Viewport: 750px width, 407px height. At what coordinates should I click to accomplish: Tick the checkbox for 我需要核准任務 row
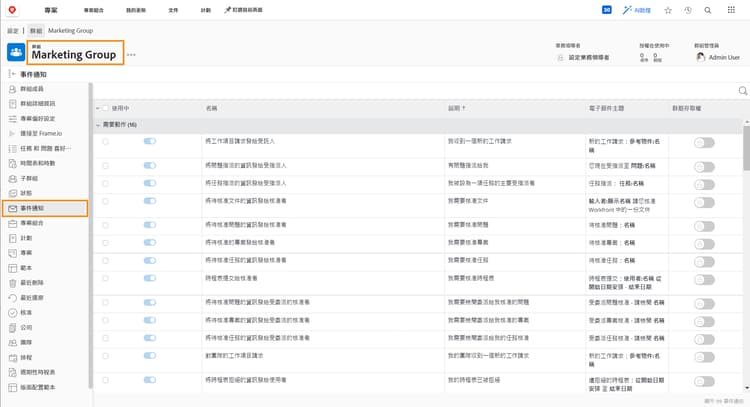coord(106,261)
